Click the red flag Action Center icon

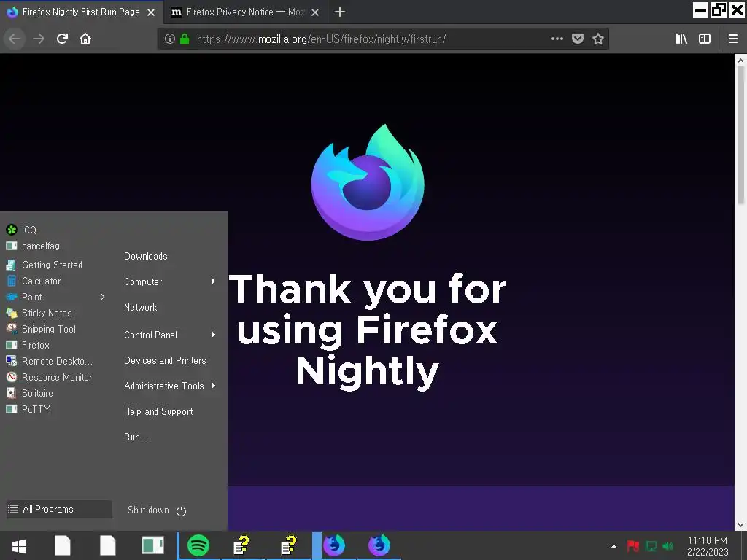(x=632, y=546)
